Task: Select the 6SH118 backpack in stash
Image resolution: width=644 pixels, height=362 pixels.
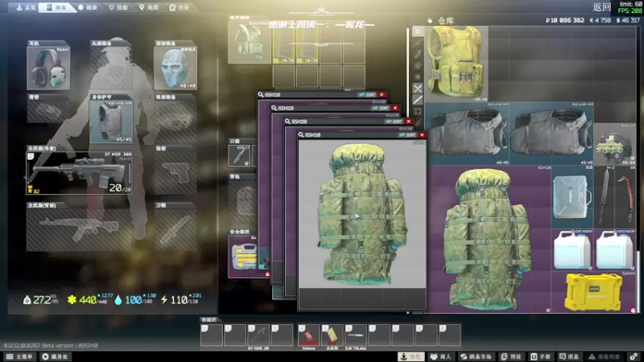Action: tap(489, 239)
